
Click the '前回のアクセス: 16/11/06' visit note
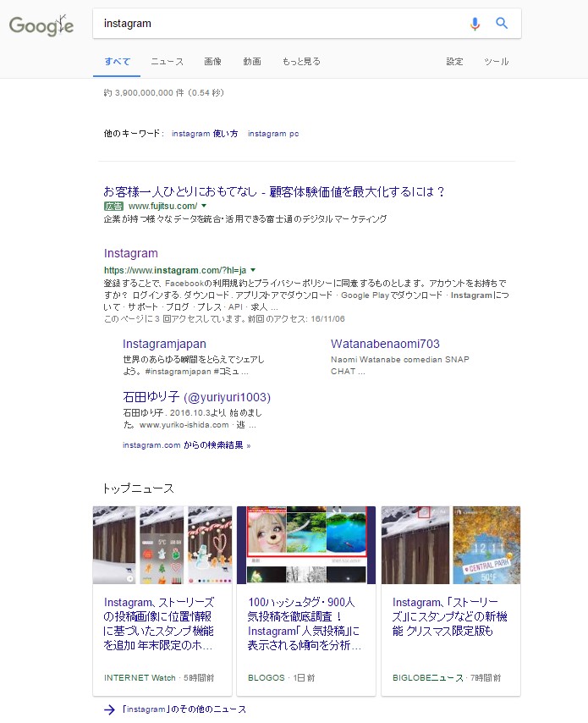pyautogui.click(x=296, y=319)
